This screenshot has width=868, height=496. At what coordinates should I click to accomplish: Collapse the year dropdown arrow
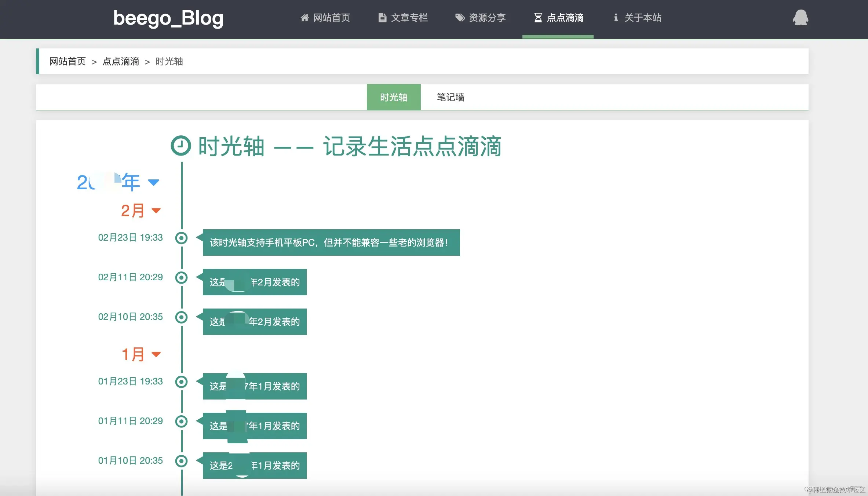153,182
